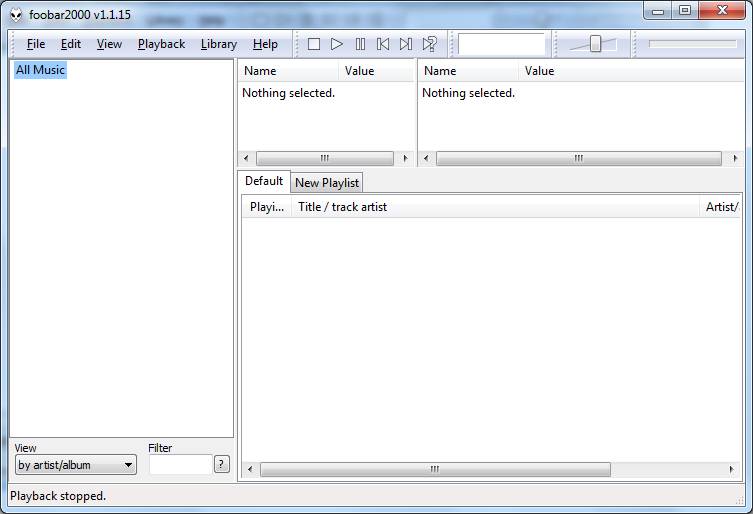Switch to the New Playlist tab

click(x=327, y=183)
